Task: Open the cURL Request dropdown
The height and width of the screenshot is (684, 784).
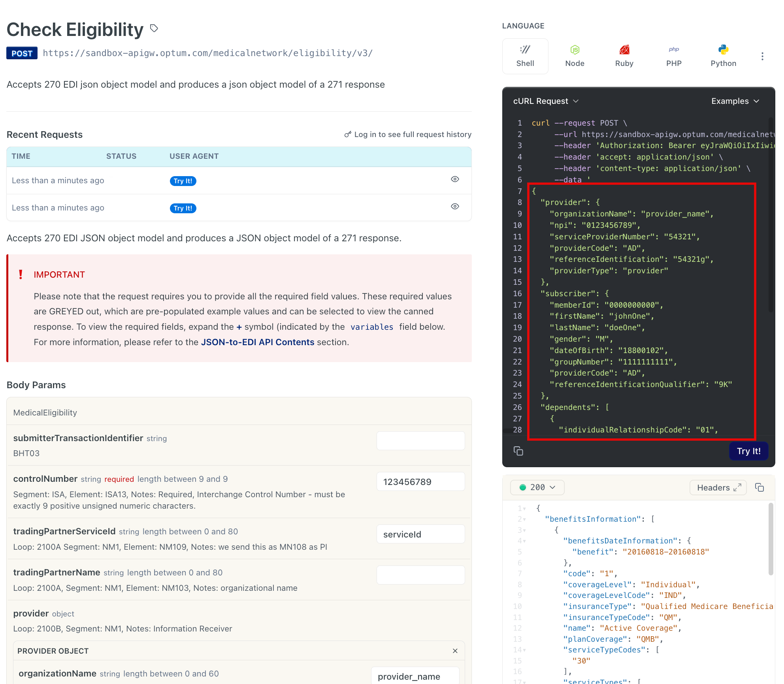Action: pyautogui.click(x=546, y=101)
